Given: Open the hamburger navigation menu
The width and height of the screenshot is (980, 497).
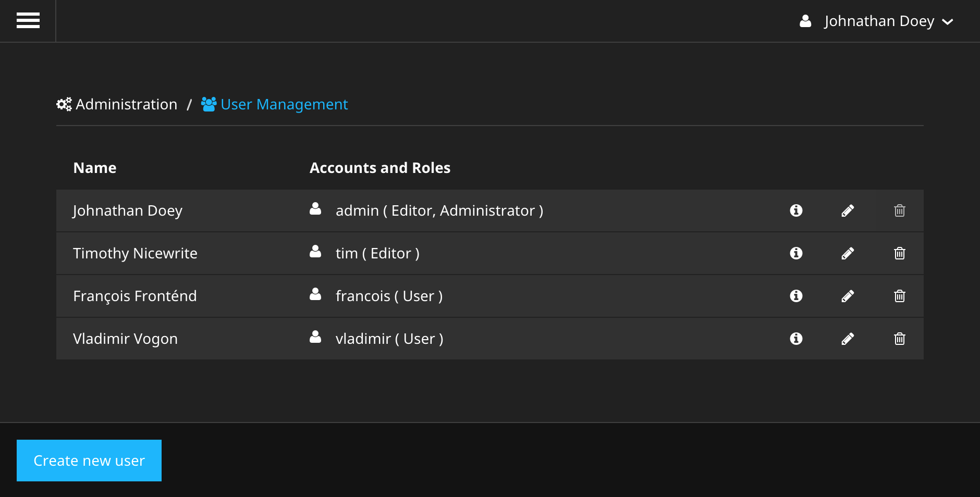Looking at the screenshot, I should [x=28, y=21].
